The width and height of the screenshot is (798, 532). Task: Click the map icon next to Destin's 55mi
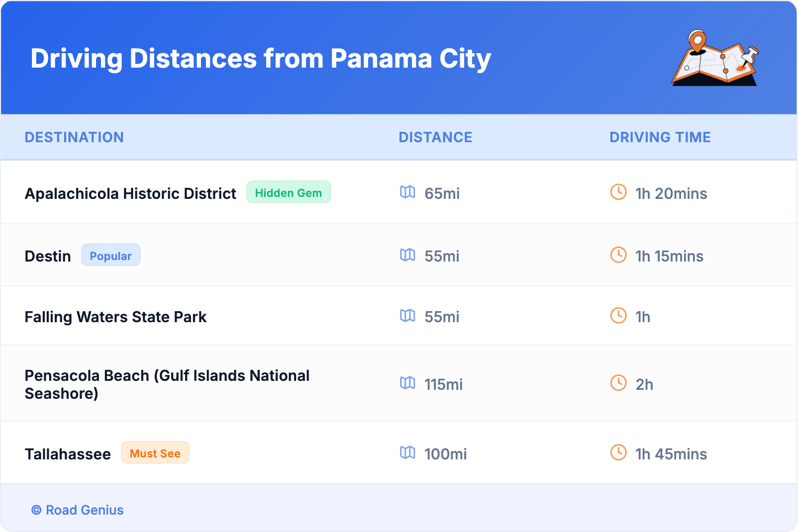(407, 255)
